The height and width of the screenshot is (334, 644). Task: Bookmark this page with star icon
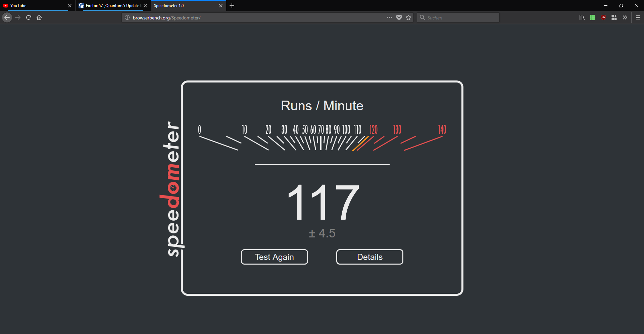(408, 17)
